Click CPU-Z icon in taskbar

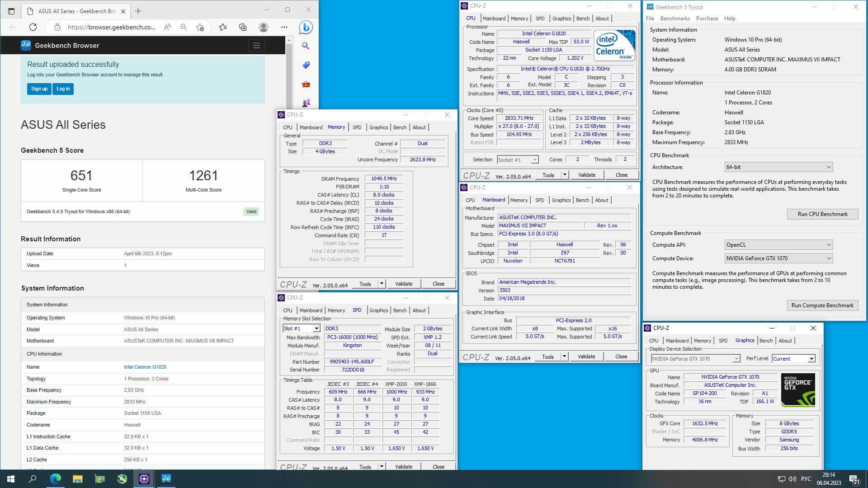144,479
